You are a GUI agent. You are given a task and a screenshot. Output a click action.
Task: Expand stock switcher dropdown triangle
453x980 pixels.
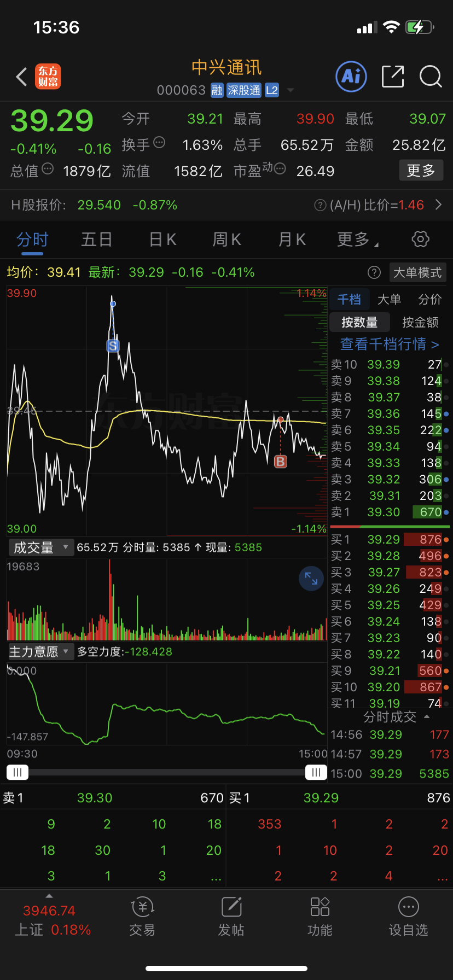tap(291, 90)
